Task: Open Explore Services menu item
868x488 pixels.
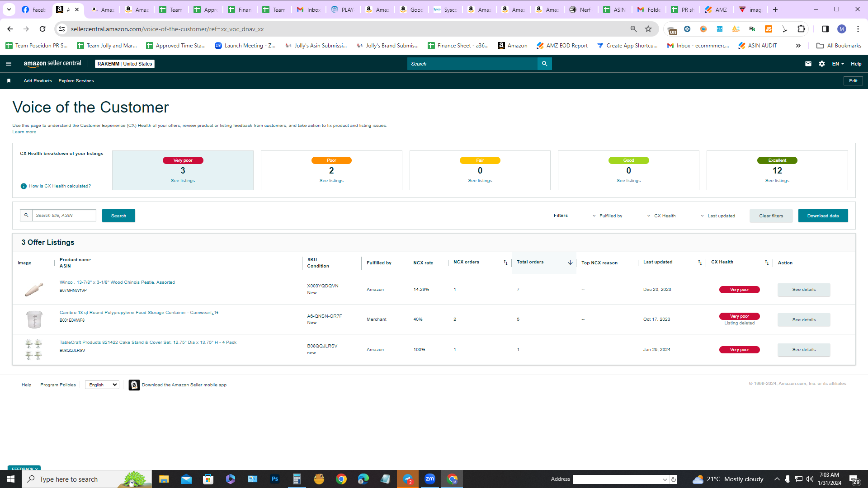Action: pos(76,81)
